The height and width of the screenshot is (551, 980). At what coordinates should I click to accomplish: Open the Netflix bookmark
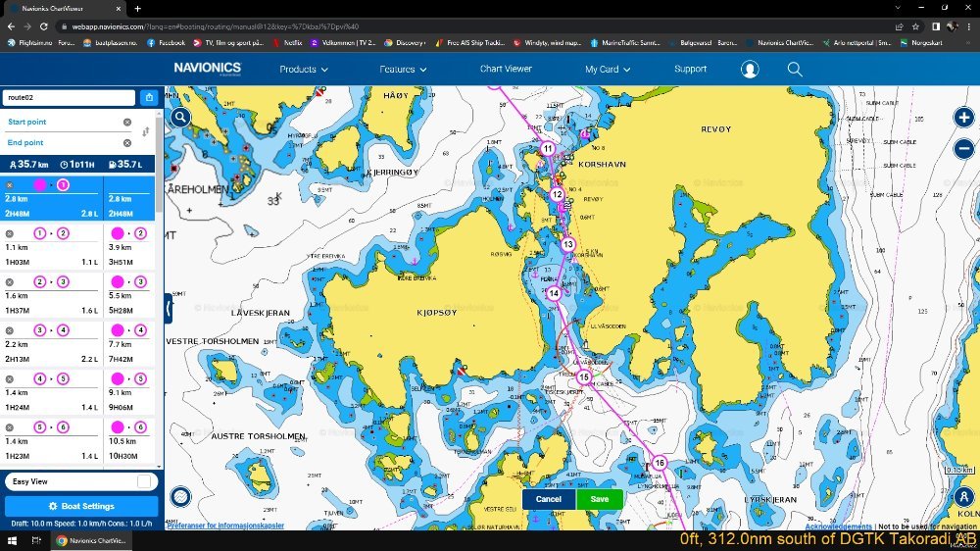pos(287,43)
